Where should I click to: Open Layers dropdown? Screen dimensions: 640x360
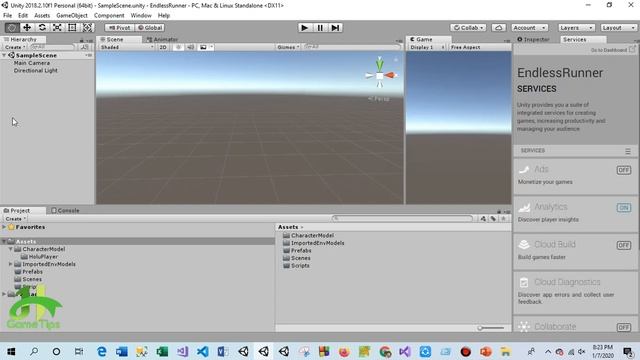pos(576,28)
